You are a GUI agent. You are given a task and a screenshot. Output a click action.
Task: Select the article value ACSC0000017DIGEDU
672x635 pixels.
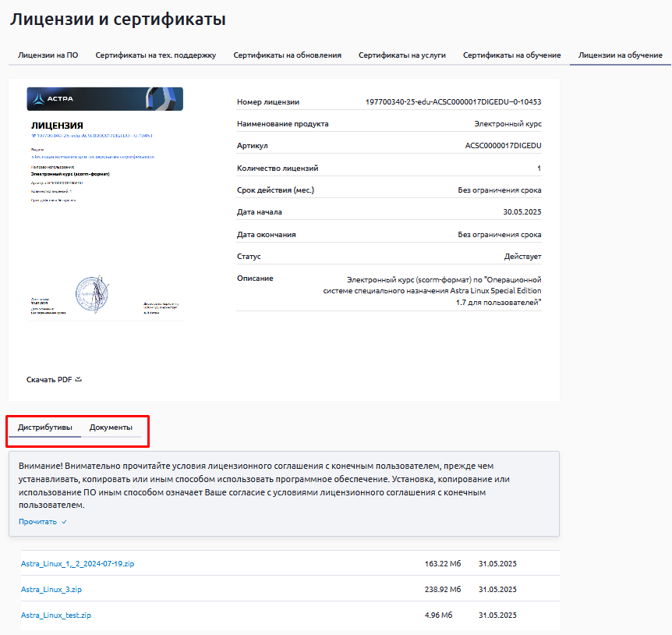[x=503, y=146]
